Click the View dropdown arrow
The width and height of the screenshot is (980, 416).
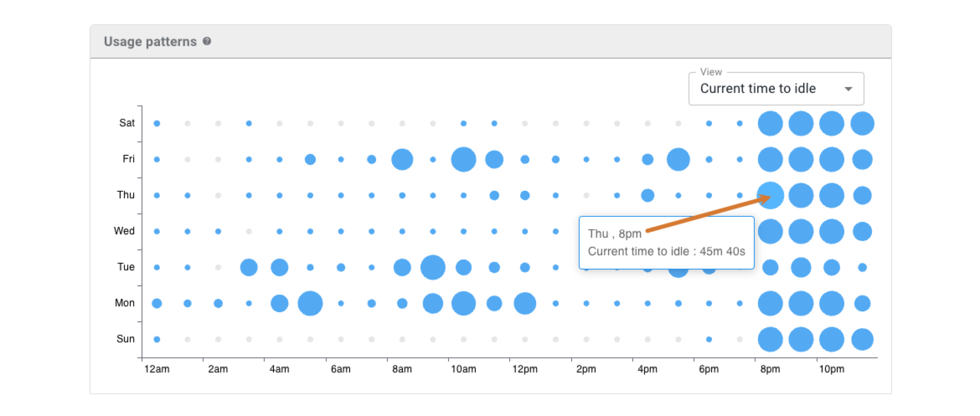pyautogui.click(x=849, y=88)
